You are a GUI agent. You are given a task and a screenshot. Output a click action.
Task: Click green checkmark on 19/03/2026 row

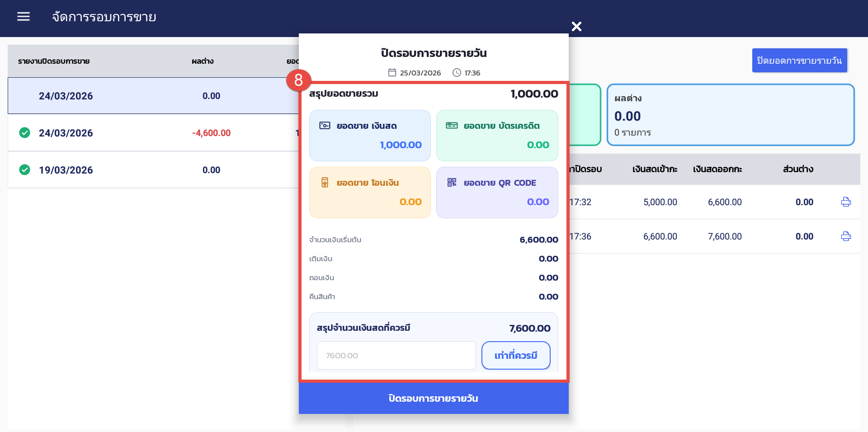[25, 170]
